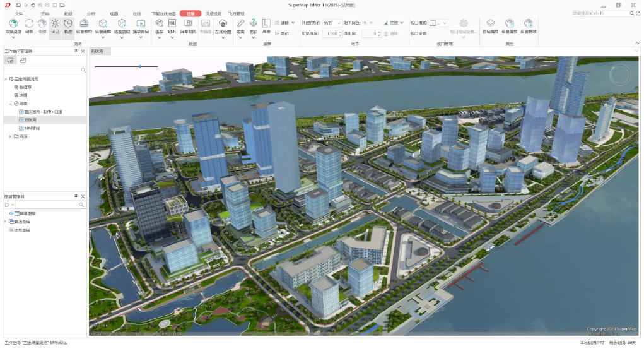The height and width of the screenshot is (351, 644).
Task: Open the 数据 ribbon tab
Action: coord(68,13)
